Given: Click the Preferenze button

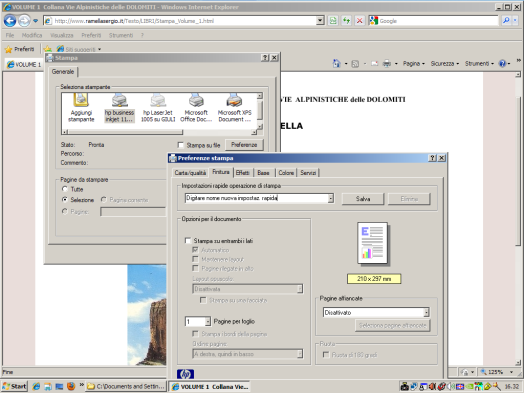Looking at the screenshot, I should [x=244, y=145].
